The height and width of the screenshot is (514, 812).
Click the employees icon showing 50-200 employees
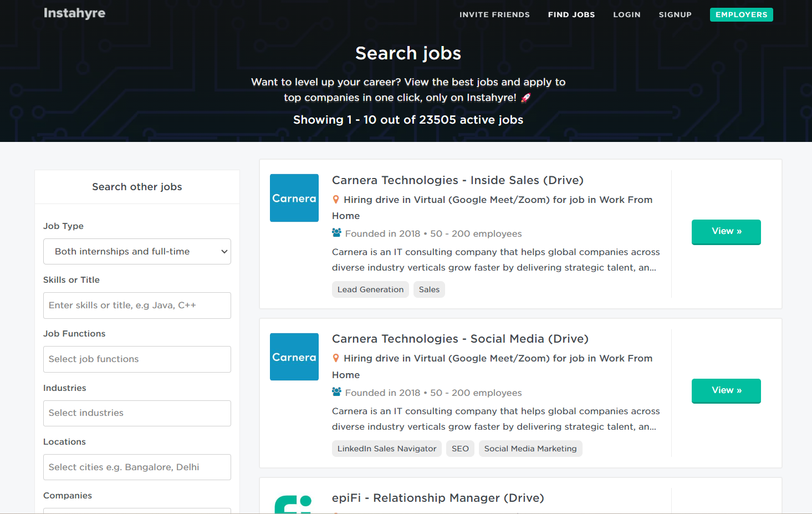[336, 233]
